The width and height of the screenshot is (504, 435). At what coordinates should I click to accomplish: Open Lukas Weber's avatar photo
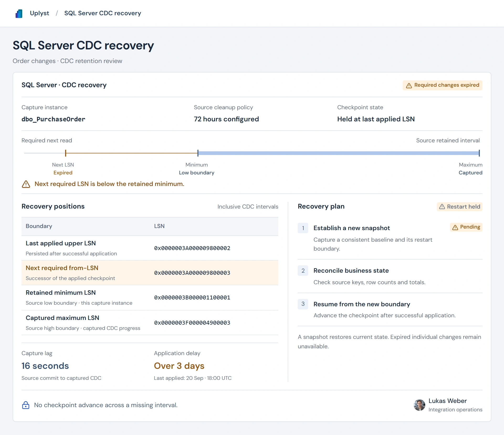point(419,405)
